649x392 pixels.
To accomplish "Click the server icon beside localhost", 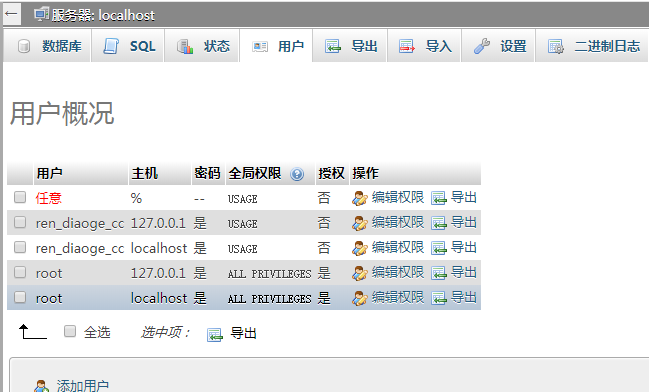I will [x=41, y=14].
